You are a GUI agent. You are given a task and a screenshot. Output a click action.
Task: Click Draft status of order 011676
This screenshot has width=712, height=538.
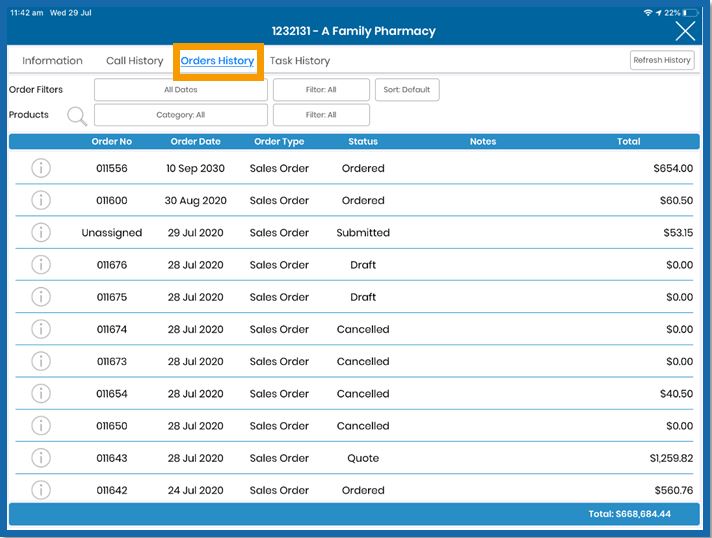(x=363, y=265)
